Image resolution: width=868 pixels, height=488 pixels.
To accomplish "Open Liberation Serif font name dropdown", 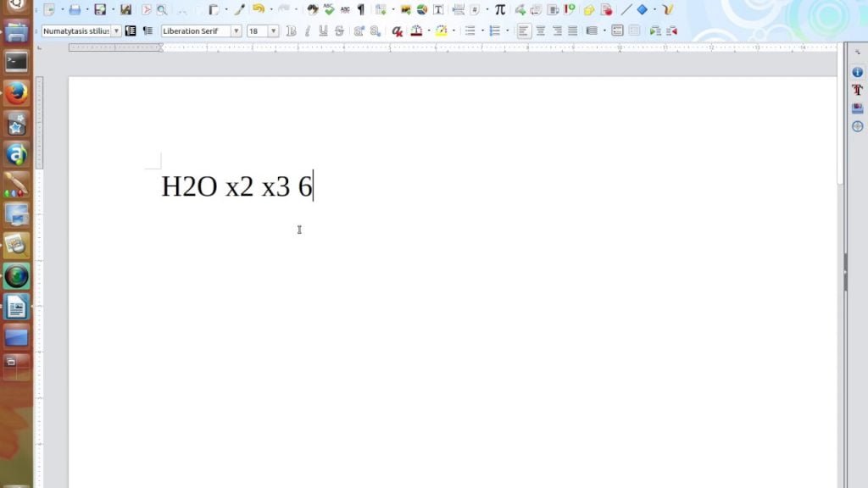I will 236,31.
